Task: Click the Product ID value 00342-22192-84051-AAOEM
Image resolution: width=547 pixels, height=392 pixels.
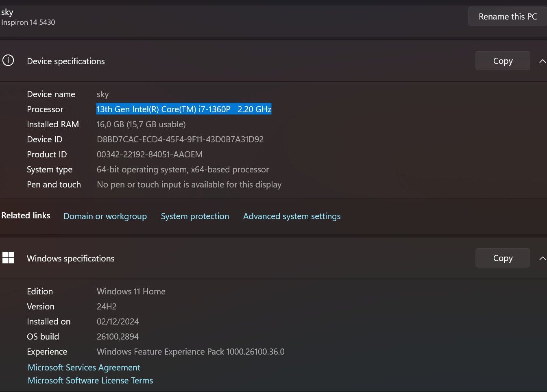Action: 150,155
